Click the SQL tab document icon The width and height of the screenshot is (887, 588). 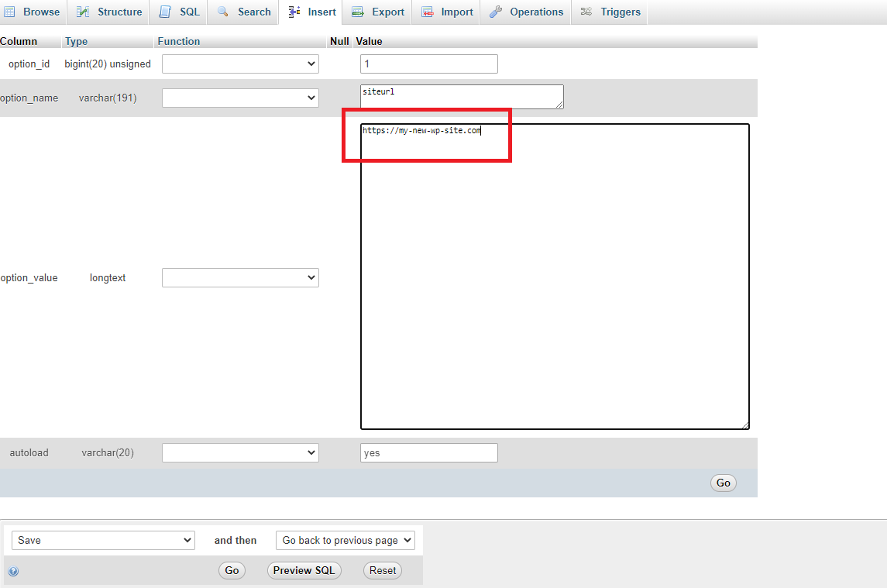[x=164, y=12]
